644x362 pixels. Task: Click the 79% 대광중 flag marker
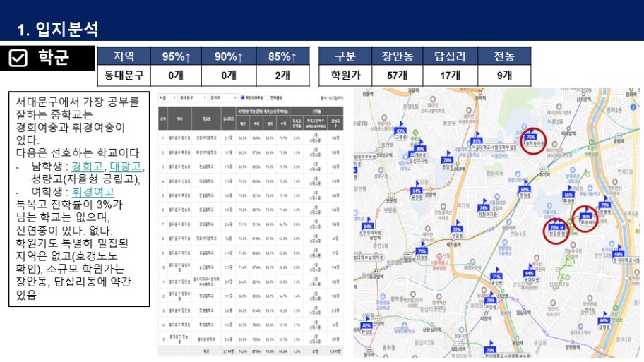coord(422,251)
